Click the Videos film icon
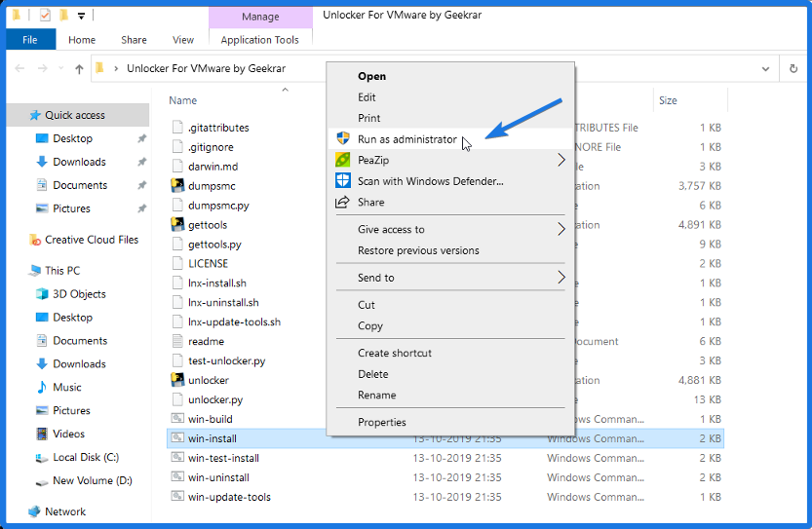812x529 pixels. pos(42,434)
